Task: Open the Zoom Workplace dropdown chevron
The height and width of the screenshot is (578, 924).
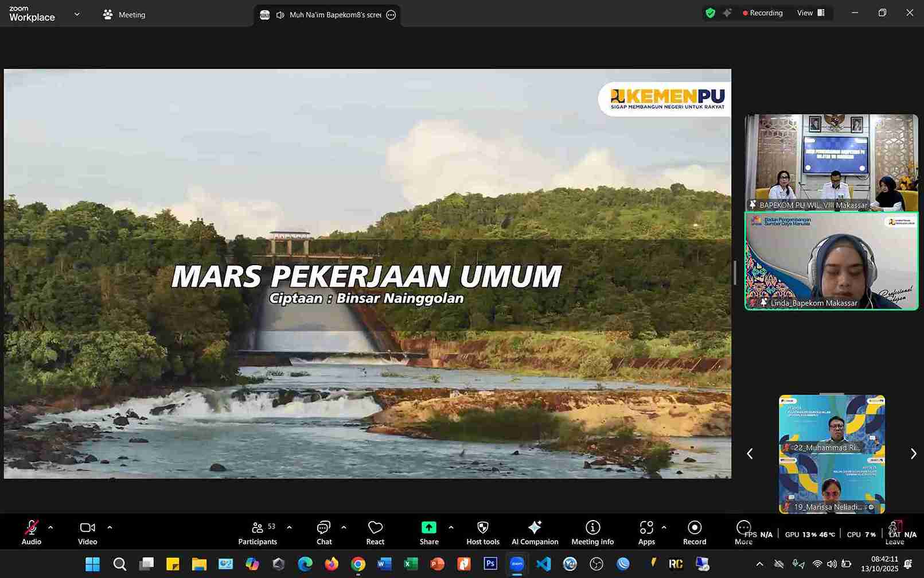Action: (77, 14)
